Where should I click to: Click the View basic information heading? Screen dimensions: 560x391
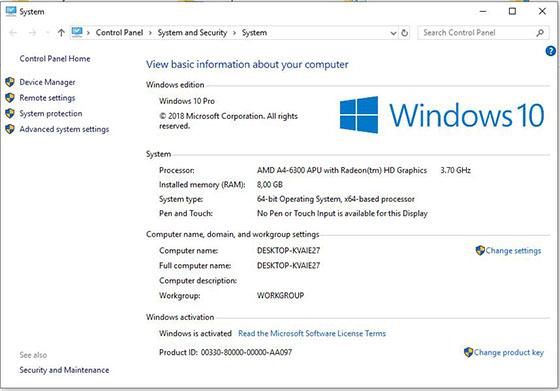click(247, 65)
